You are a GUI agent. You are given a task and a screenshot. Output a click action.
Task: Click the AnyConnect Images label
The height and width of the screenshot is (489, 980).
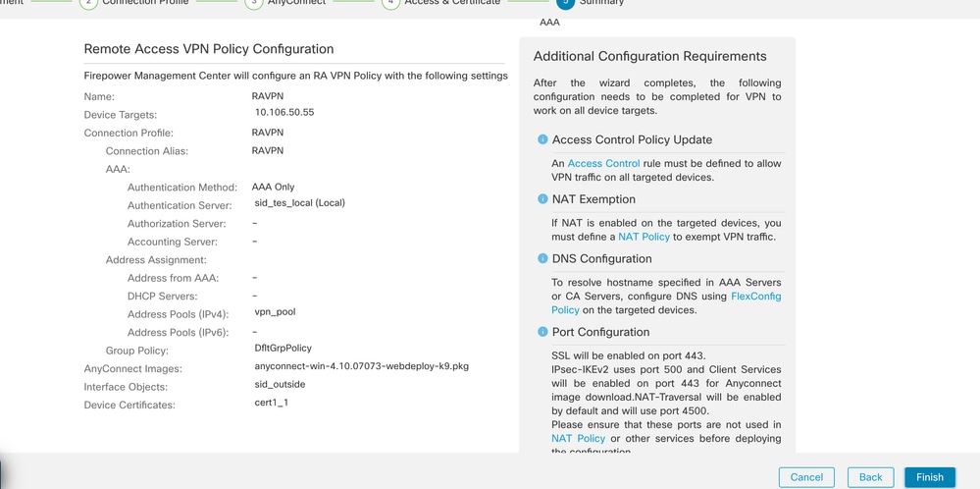[x=133, y=369]
